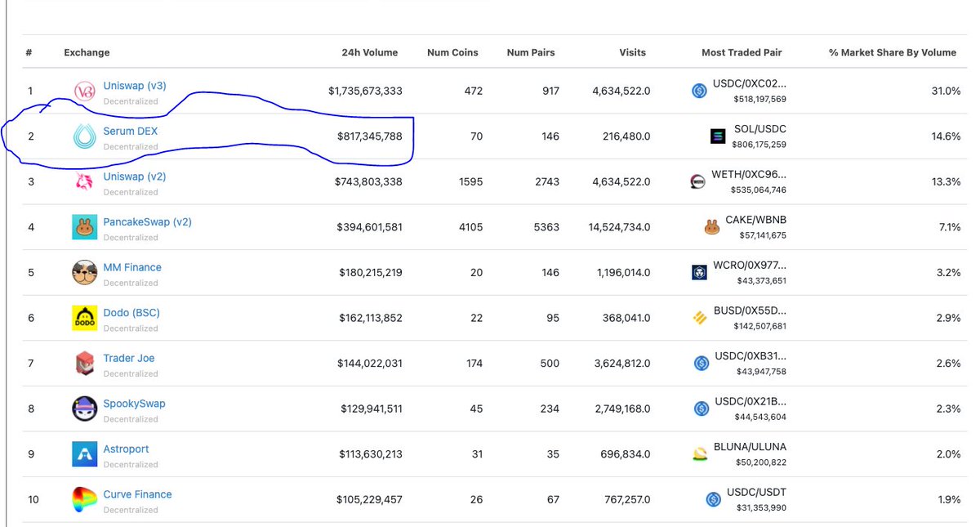Image resolution: width=980 pixels, height=527 pixels.
Task: Click the $105,229,457 volume value
Action: [369, 499]
